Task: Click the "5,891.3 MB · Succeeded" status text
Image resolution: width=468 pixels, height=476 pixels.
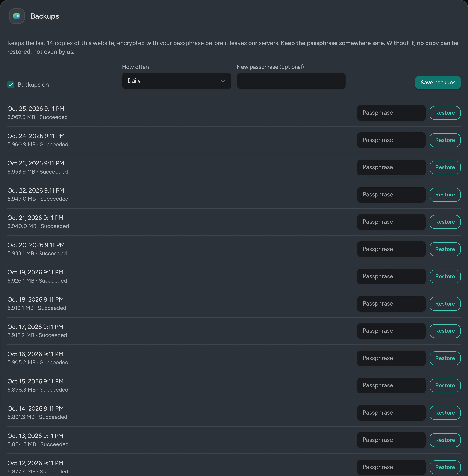Action: pyautogui.click(x=37, y=417)
